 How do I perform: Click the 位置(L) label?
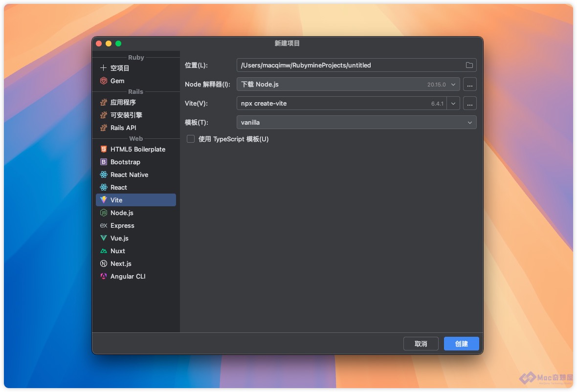click(196, 65)
